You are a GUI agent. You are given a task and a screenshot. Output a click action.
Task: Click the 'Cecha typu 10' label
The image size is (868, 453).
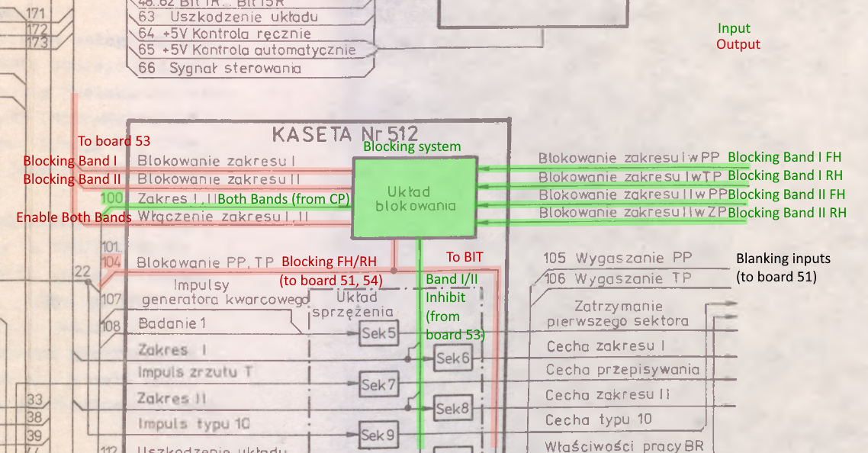pyautogui.click(x=599, y=419)
